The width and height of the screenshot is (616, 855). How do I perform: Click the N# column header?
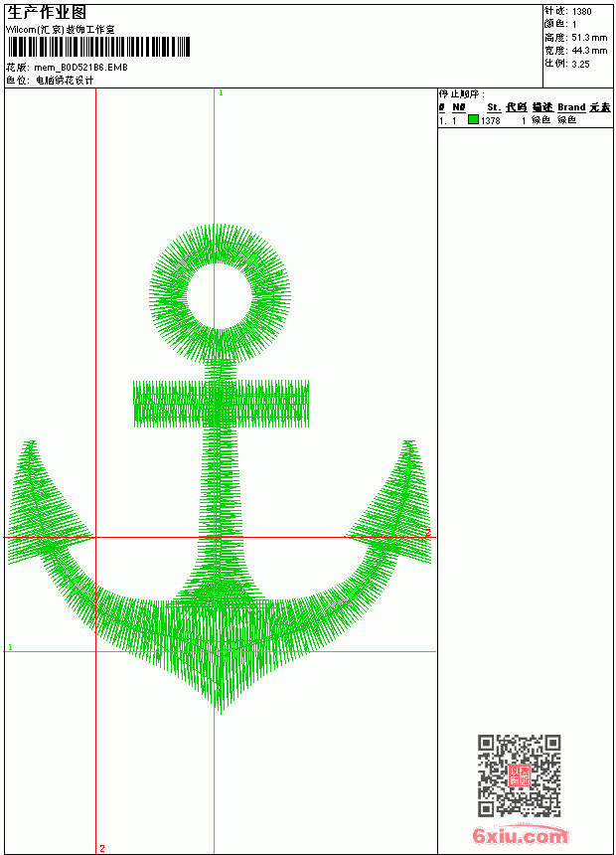[x=459, y=107]
